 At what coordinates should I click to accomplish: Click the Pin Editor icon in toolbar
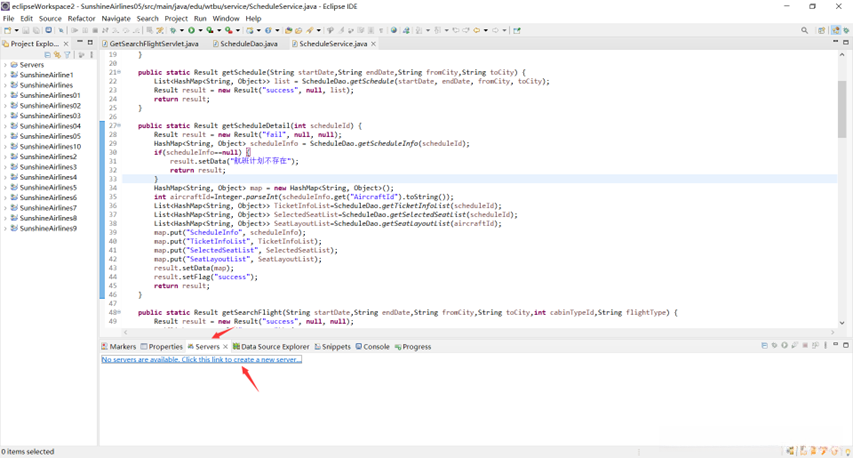tap(517, 30)
